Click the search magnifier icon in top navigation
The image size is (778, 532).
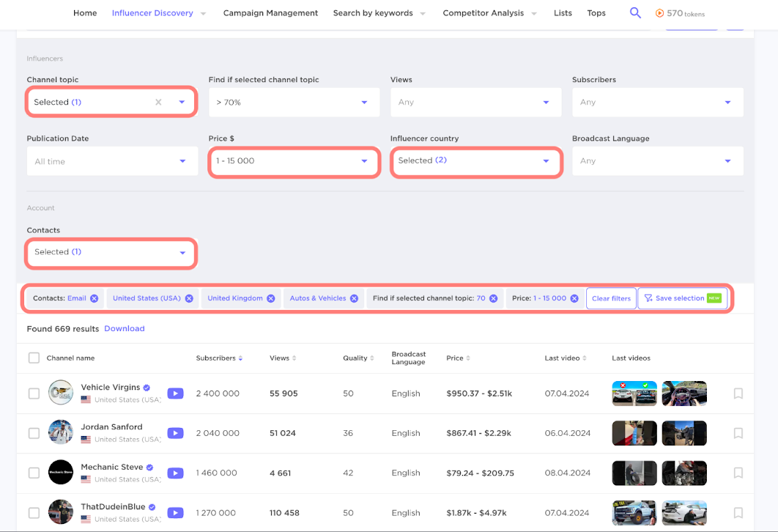coord(635,13)
